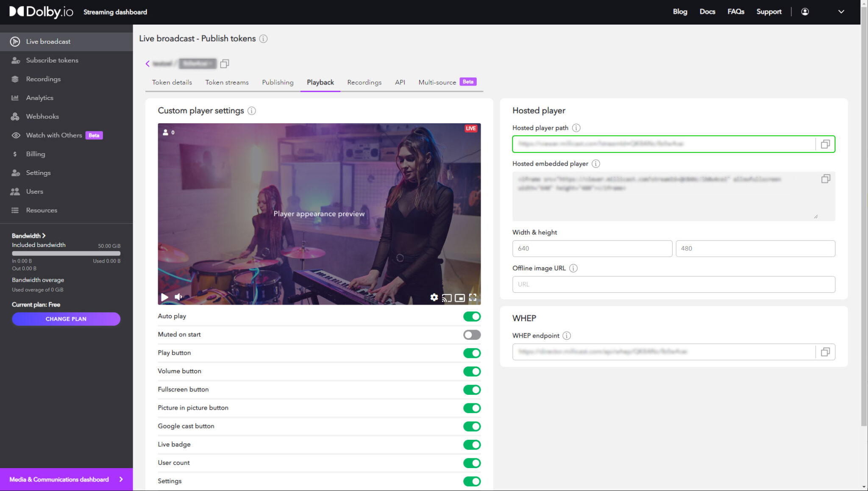868x491 pixels.
Task: Click the Offline image URL field
Action: (673, 284)
